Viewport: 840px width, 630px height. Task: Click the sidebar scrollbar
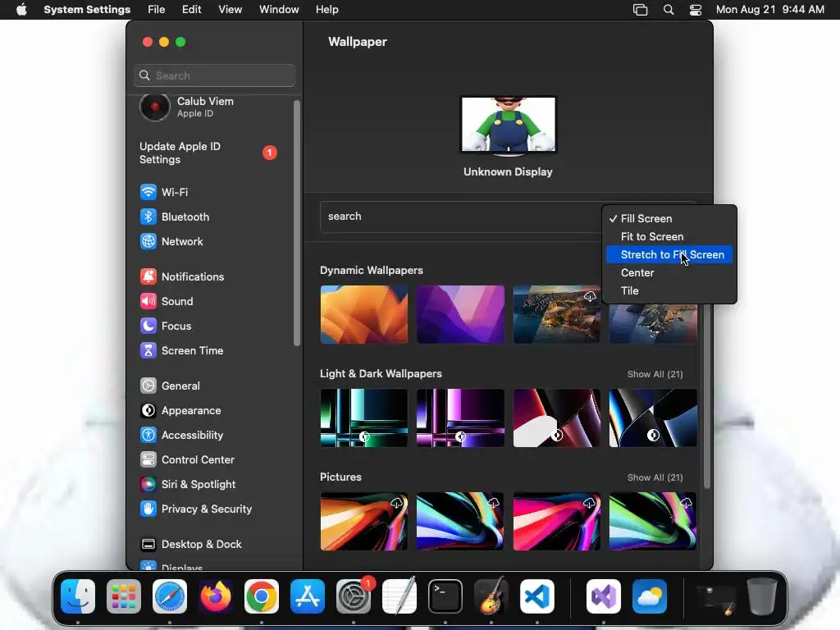click(x=297, y=223)
